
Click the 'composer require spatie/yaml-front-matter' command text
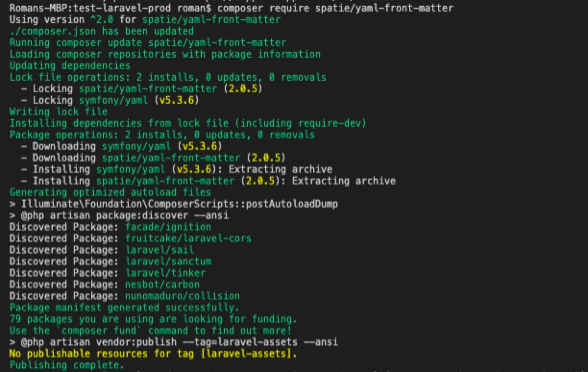[x=335, y=8]
